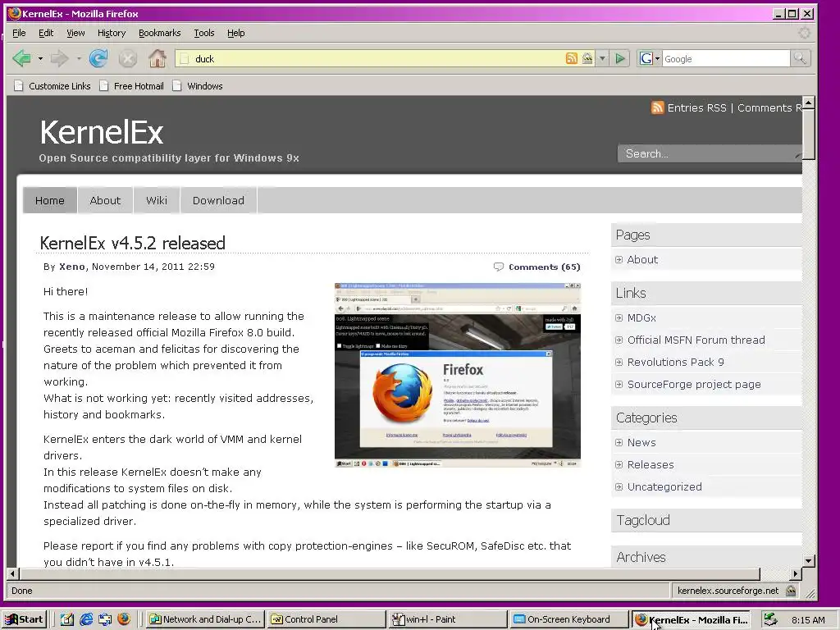Screen dimensions: 840x630
Task: Open the Comments (65) link
Action: (545, 267)
